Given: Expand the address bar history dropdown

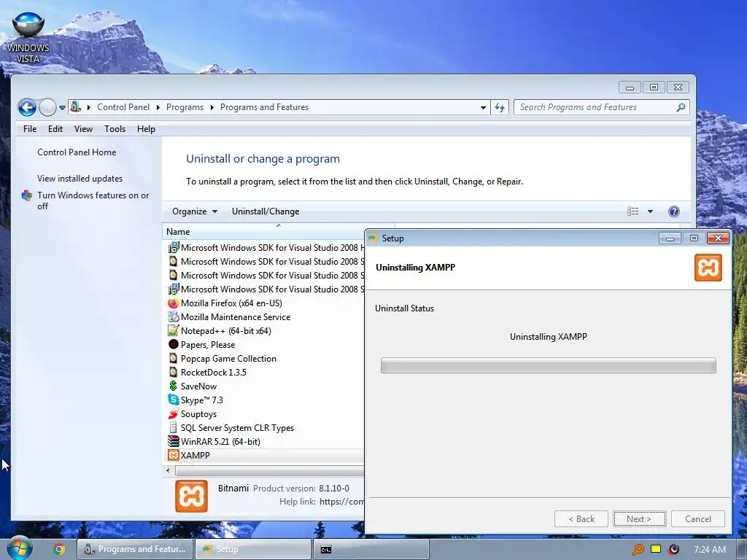Looking at the screenshot, I should pyautogui.click(x=483, y=108).
